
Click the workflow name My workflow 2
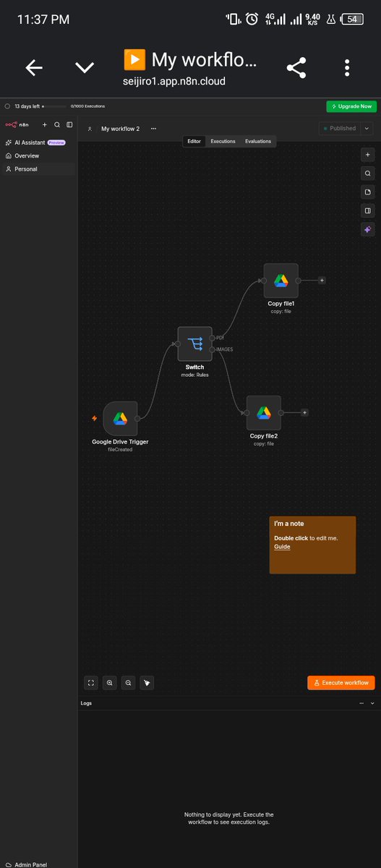pyautogui.click(x=120, y=129)
